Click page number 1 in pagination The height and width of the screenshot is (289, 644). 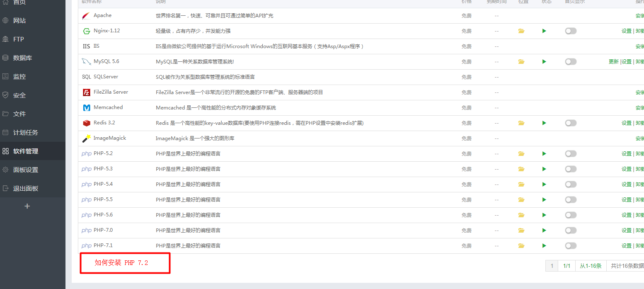[552, 266]
